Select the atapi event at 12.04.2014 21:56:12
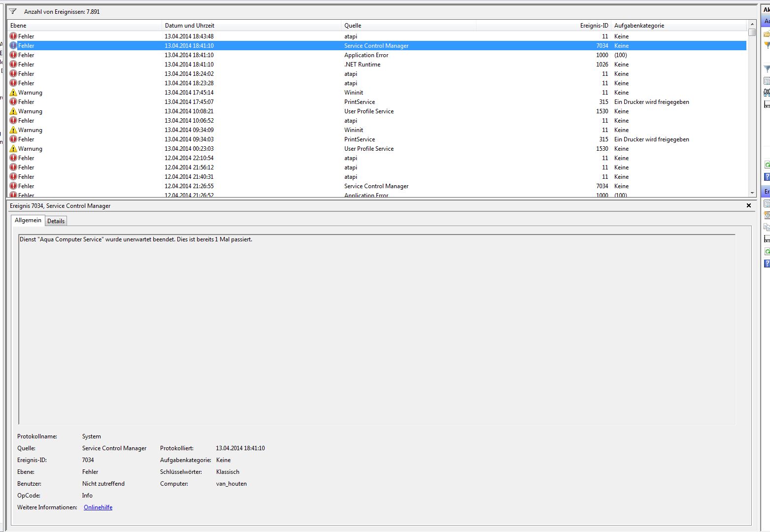The image size is (770, 532). tap(377, 167)
